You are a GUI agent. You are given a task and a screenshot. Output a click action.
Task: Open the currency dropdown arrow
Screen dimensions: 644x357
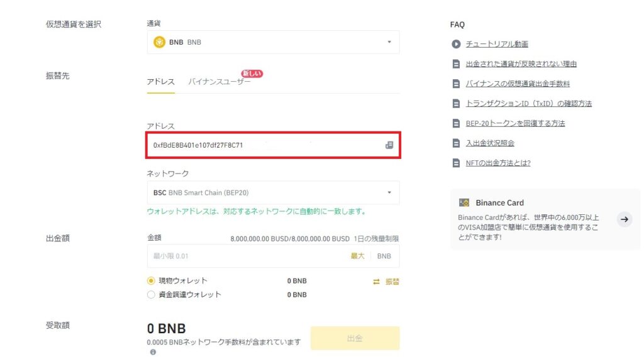point(389,42)
